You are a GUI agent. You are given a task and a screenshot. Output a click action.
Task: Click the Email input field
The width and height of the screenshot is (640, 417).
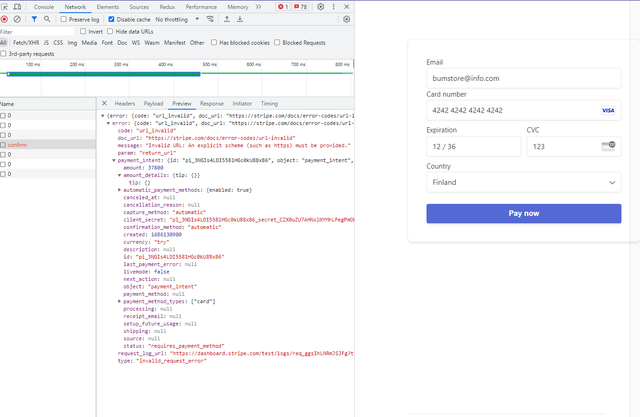tap(524, 78)
